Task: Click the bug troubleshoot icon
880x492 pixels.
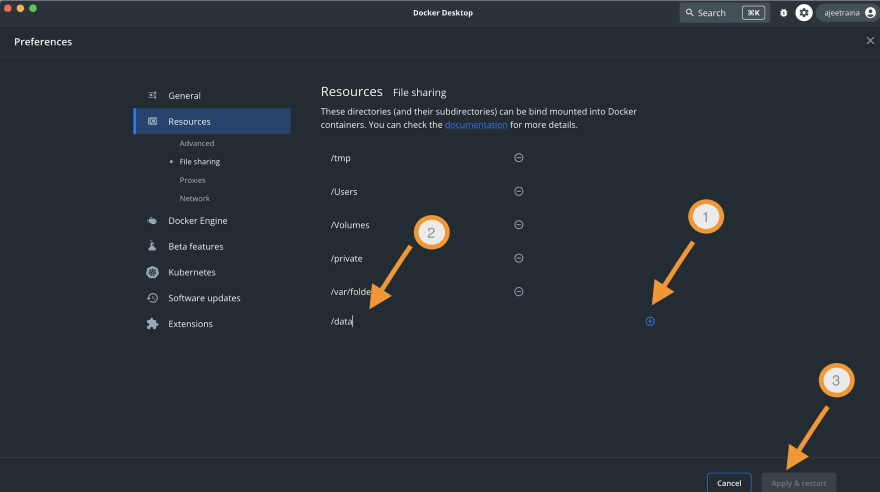Action: [783, 12]
